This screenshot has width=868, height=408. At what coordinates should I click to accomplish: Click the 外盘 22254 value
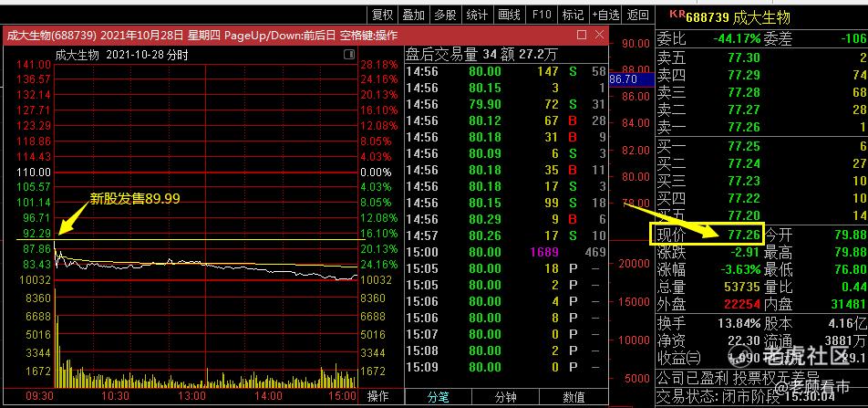point(742,304)
